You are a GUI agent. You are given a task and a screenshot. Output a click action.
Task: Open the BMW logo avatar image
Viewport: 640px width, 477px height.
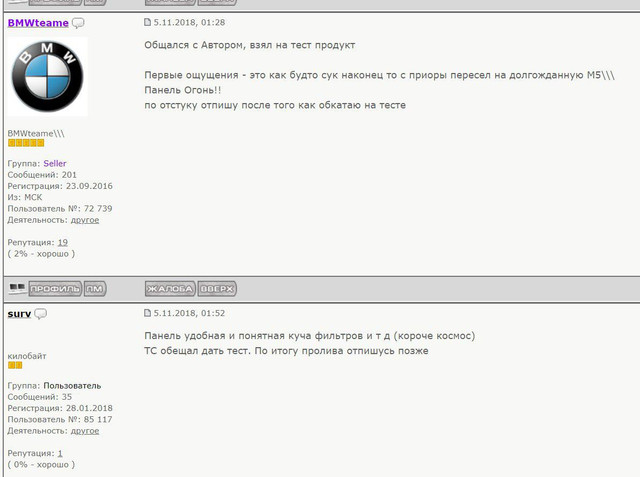point(47,76)
